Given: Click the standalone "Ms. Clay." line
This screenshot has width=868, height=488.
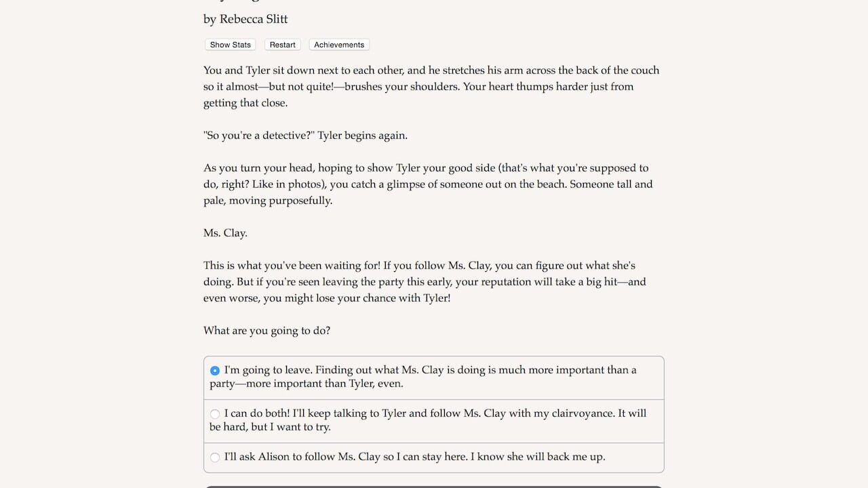Looking at the screenshot, I should 225,233.
